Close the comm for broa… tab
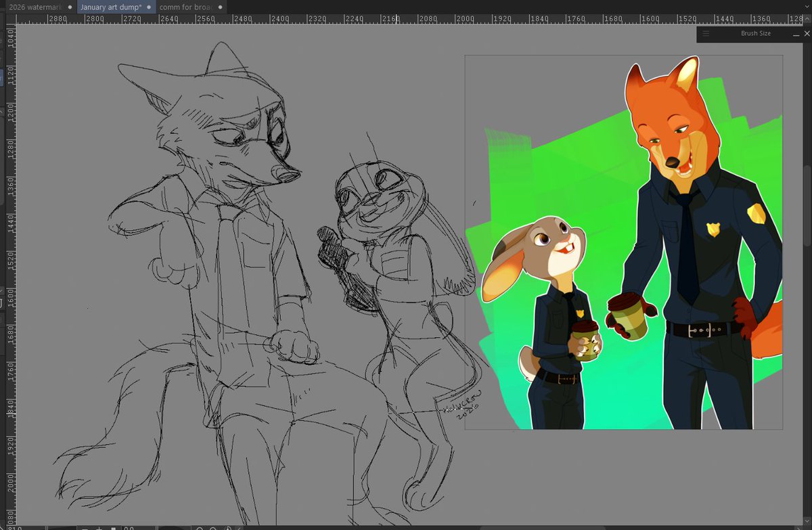This screenshot has height=530, width=812. click(221, 7)
